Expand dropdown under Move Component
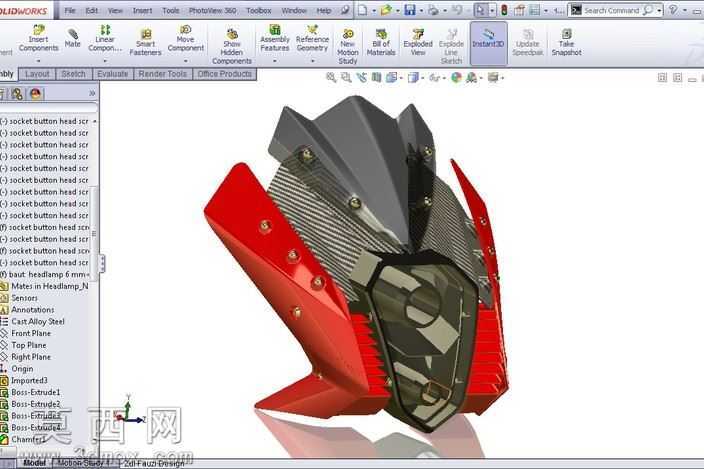Viewport: 704px width, 469px height. click(185, 61)
